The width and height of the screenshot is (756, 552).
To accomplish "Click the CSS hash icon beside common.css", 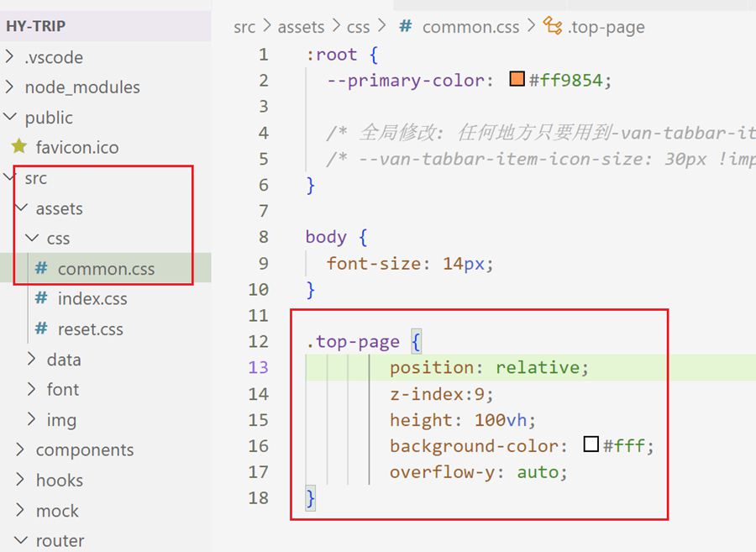I will pyautogui.click(x=41, y=269).
